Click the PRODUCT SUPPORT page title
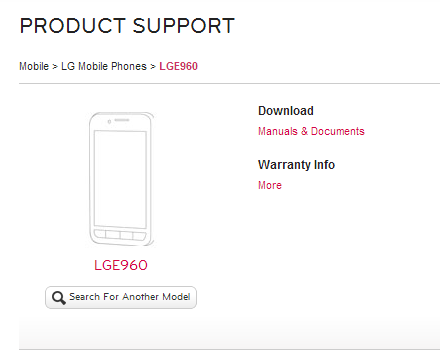The width and height of the screenshot is (440, 362). 127,26
